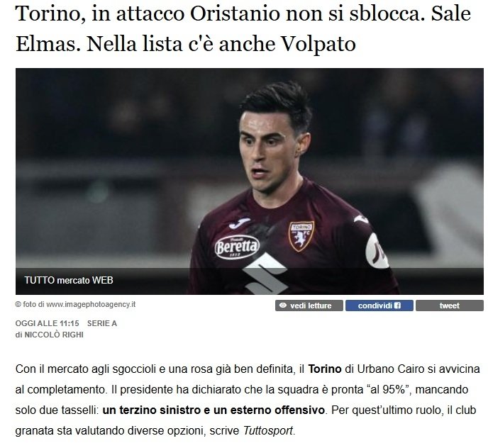Click the bold word Torino in paragraph
The image size is (488, 448).
(x=325, y=369)
